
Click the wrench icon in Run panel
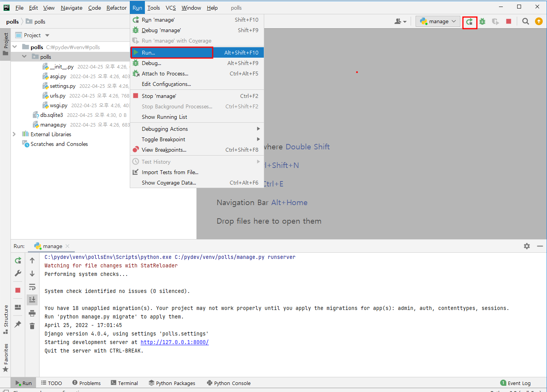pos(18,274)
